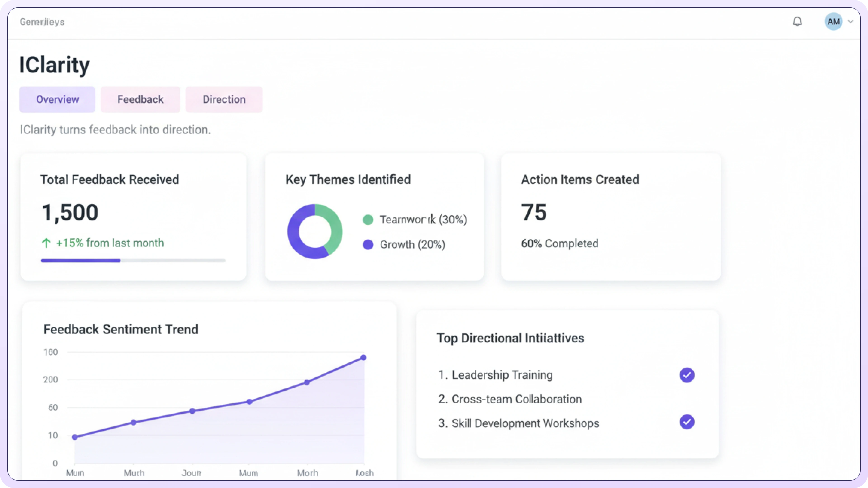Screen dimensions: 868x488
Task: Click the green upward trend arrow
Action: [x=46, y=243]
